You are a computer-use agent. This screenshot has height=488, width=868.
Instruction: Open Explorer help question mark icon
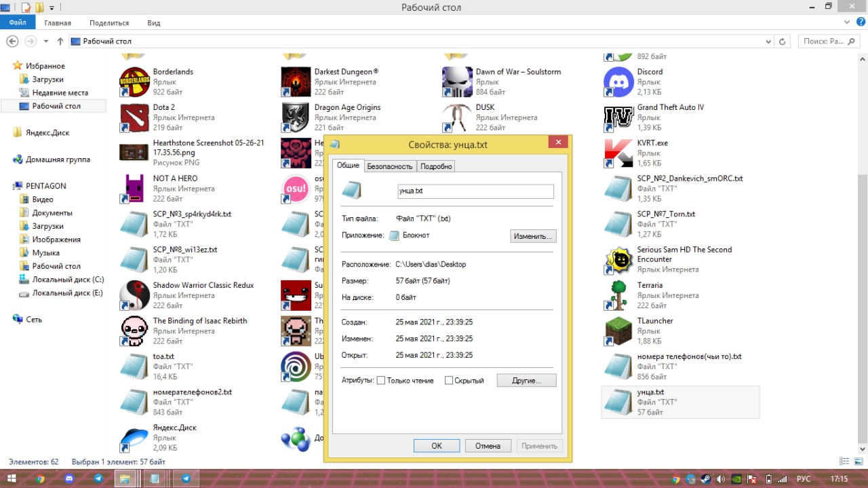coord(860,23)
